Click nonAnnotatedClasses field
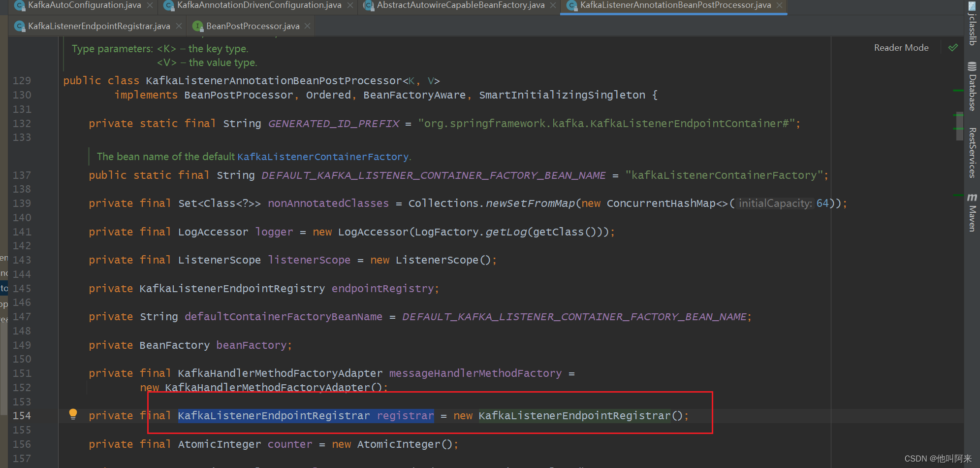 [x=328, y=203]
